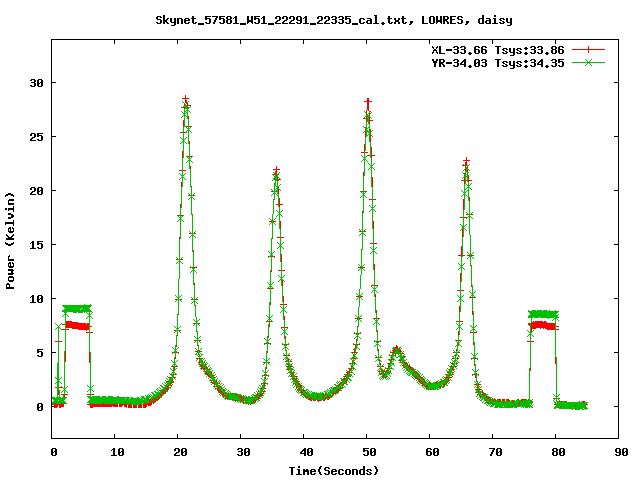The height and width of the screenshot is (480, 640).
Task: Click the x-axis tick label 80
Action: point(558,452)
